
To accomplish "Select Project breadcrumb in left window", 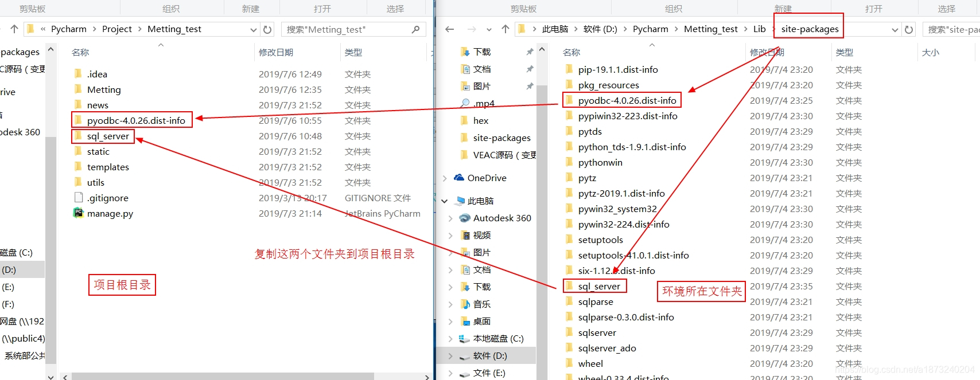I will [117, 29].
